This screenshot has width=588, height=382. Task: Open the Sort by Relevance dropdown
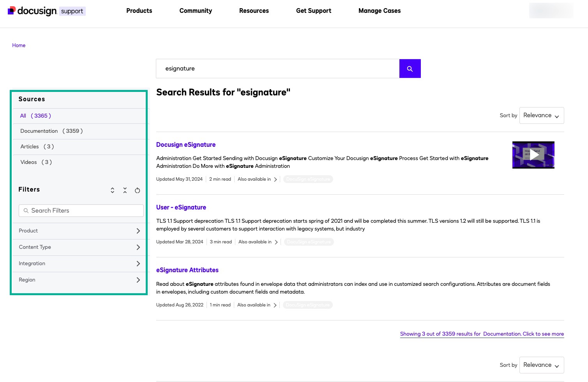coord(542,115)
